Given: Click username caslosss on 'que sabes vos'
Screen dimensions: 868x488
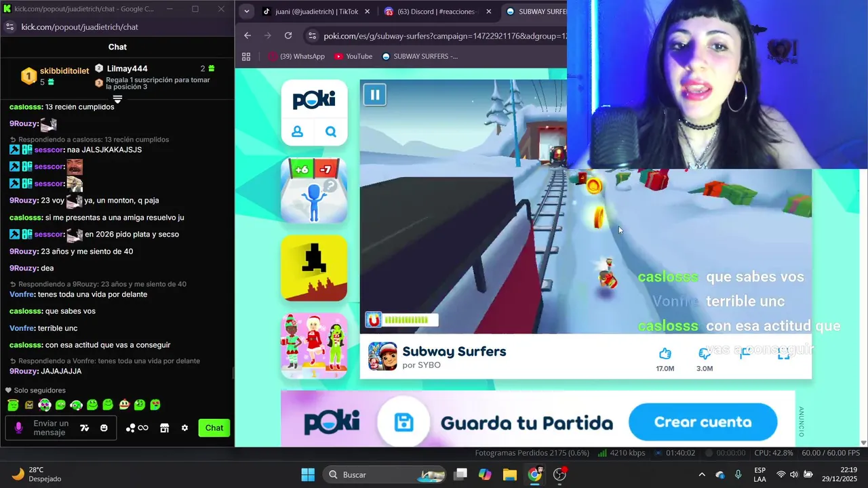Looking at the screenshot, I should click(x=26, y=311).
